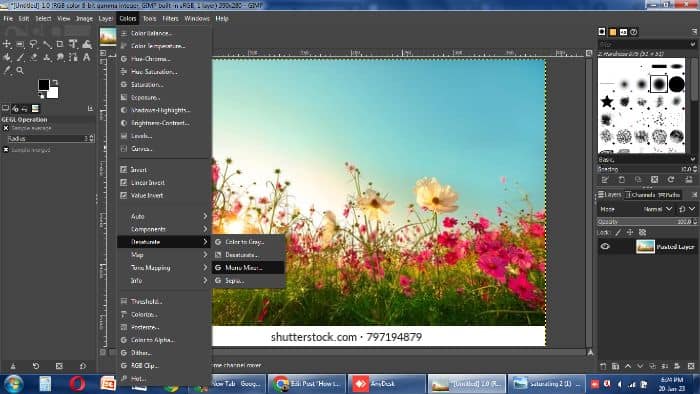The height and width of the screenshot is (394, 700).
Task: Expand the Components submenu
Action: click(x=164, y=229)
